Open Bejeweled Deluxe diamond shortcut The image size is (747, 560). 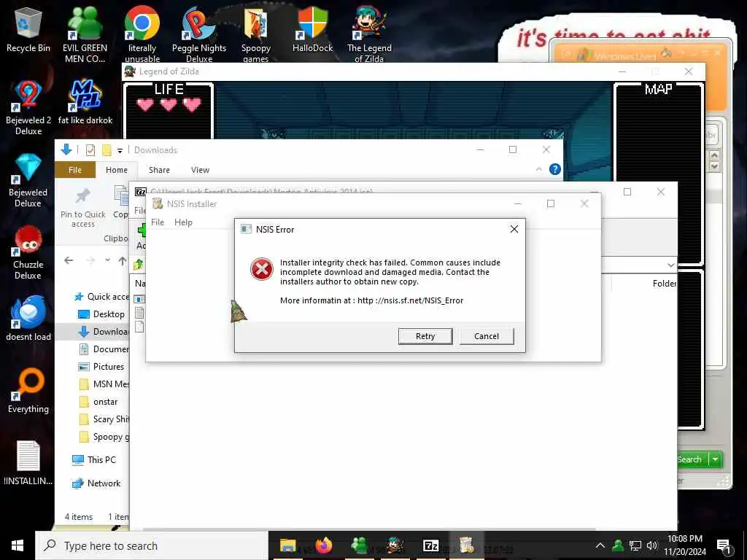tap(28, 180)
